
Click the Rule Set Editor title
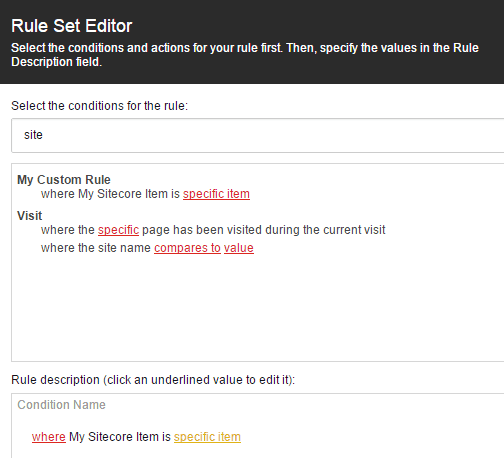point(72,26)
